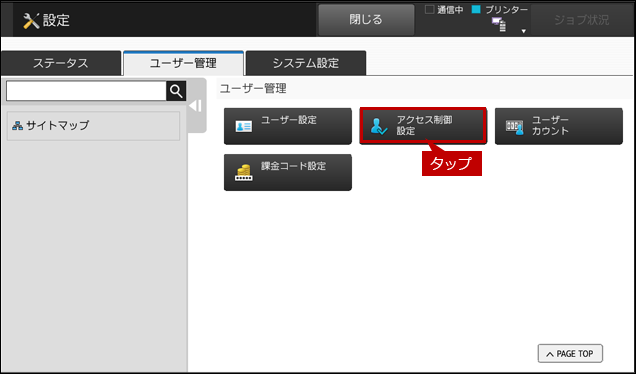Click the person checkmark icon on アクセス制御設定

[x=379, y=127]
